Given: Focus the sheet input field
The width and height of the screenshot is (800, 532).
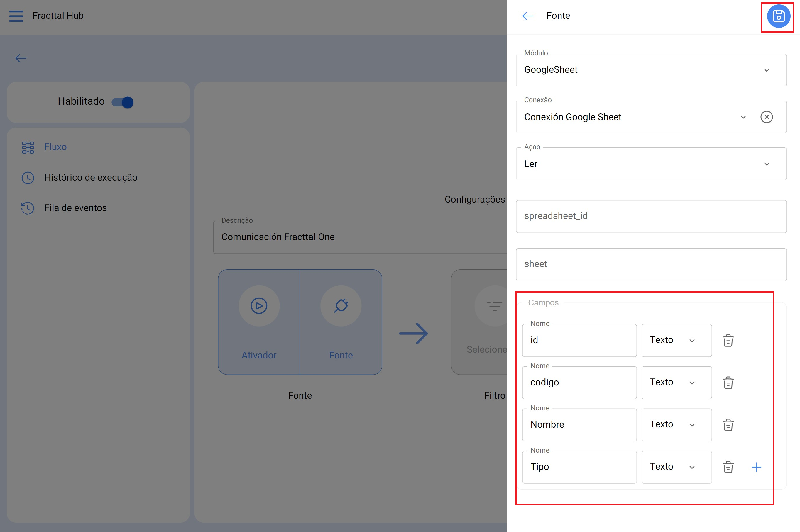Looking at the screenshot, I should pos(651,265).
